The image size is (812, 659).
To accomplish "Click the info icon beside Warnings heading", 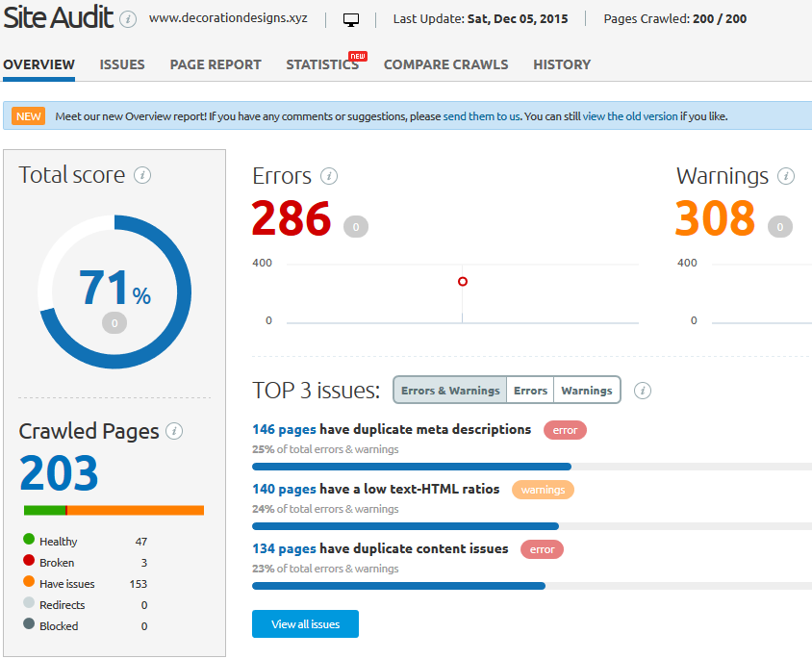I will (x=786, y=176).
